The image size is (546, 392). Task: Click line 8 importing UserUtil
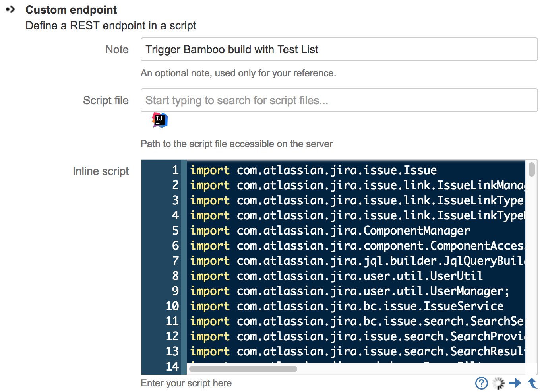[336, 276]
